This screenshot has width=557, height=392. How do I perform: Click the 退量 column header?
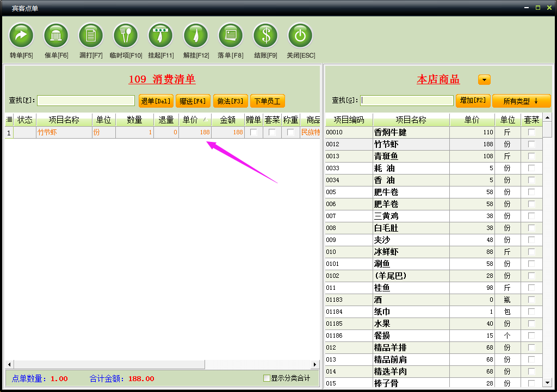click(x=166, y=120)
